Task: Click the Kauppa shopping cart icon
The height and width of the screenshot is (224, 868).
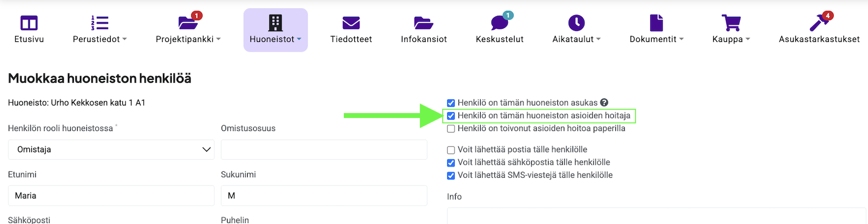Action: (x=731, y=23)
